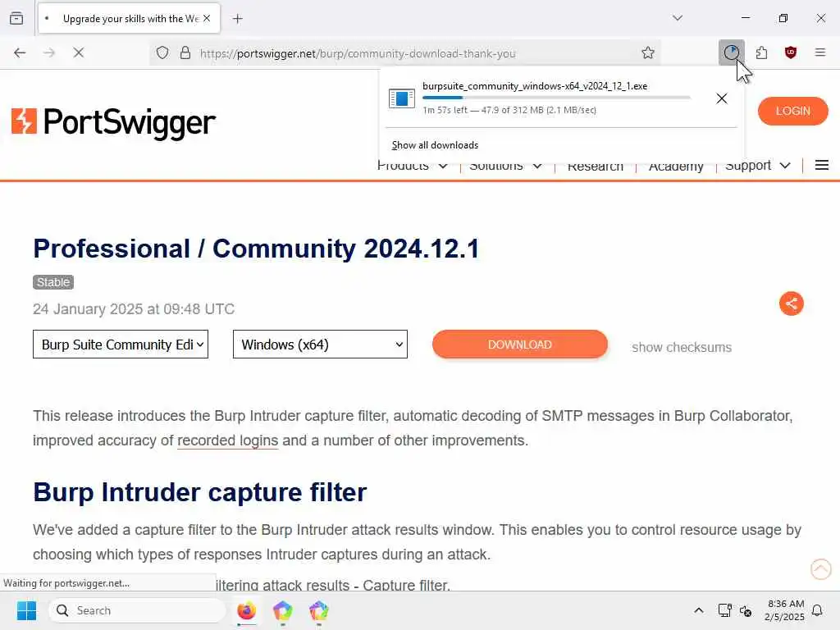Bookmark this page with the star
Image resolution: width=840 pixels, height=630 pixels.
coord(648,52)
